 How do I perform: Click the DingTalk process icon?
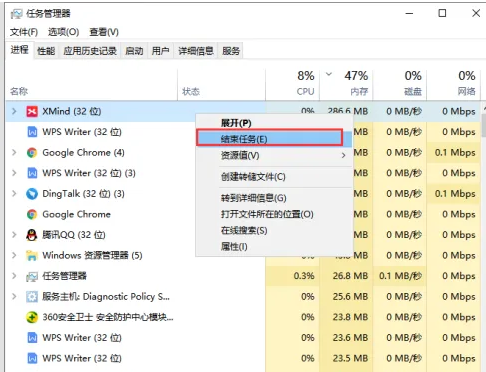(x=32, y=194)
